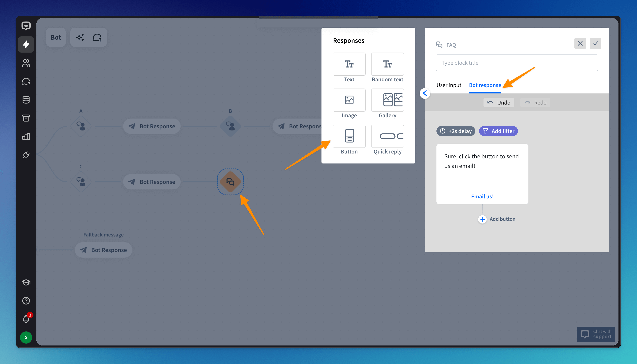Add a Gallery response
Screen dimensions: 637x364
click(x=387, y=100)
